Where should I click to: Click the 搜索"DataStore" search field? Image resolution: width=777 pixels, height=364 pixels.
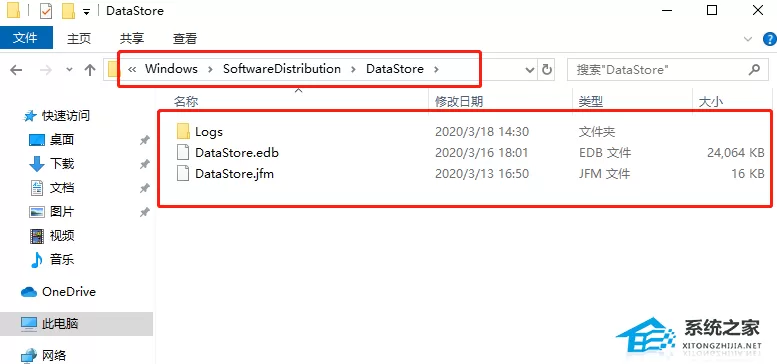coord(659,69)
